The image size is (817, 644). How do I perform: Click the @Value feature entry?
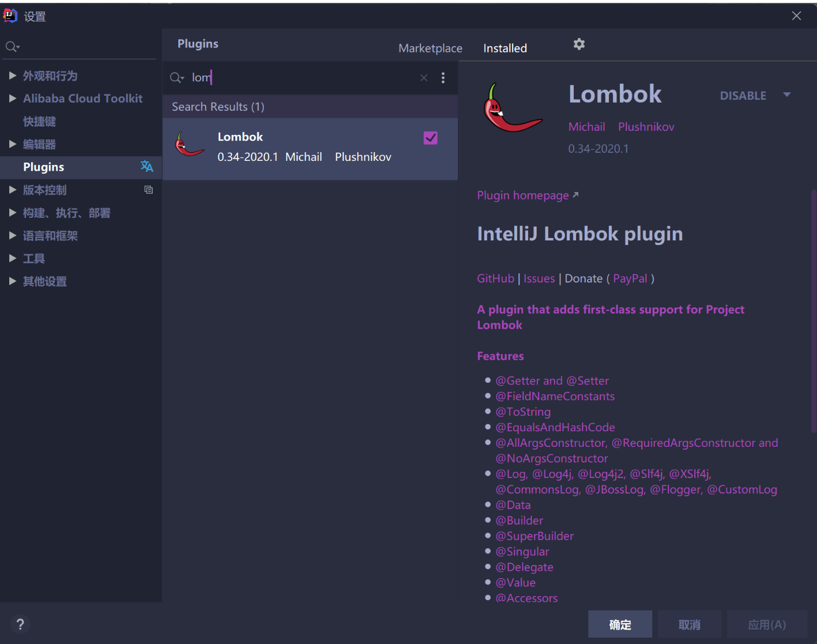tap(515, 583)
